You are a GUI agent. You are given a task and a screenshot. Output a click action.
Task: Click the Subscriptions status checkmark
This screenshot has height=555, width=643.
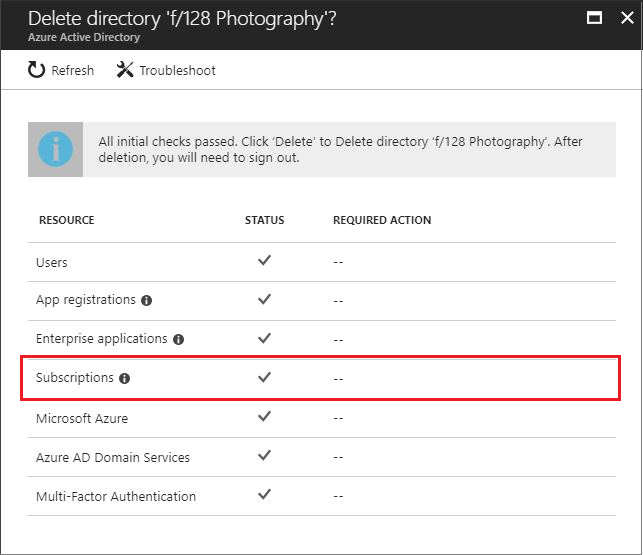click(x=264, y=377)
